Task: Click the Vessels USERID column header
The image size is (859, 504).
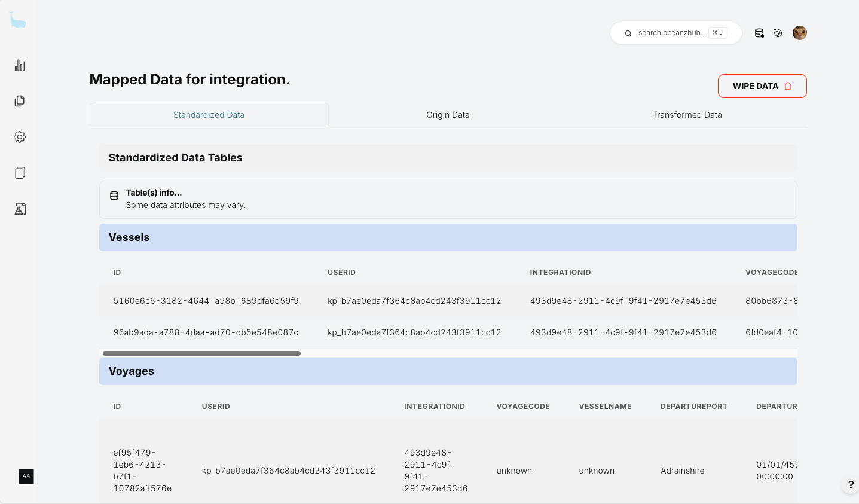Action: [341, 273]
